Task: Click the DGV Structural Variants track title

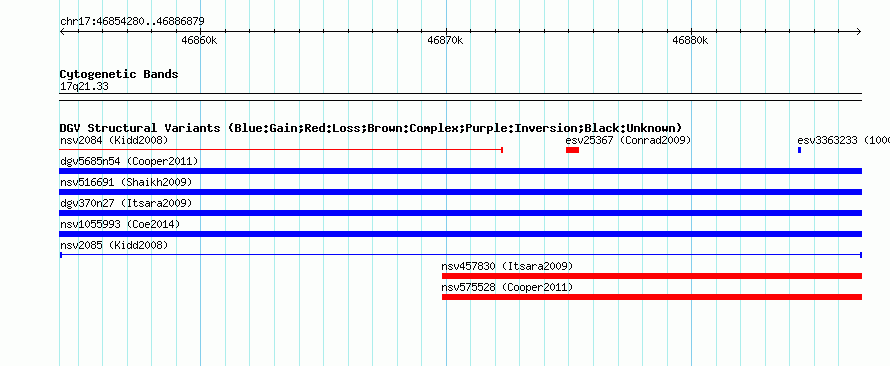Action: (x=371, y=128)
